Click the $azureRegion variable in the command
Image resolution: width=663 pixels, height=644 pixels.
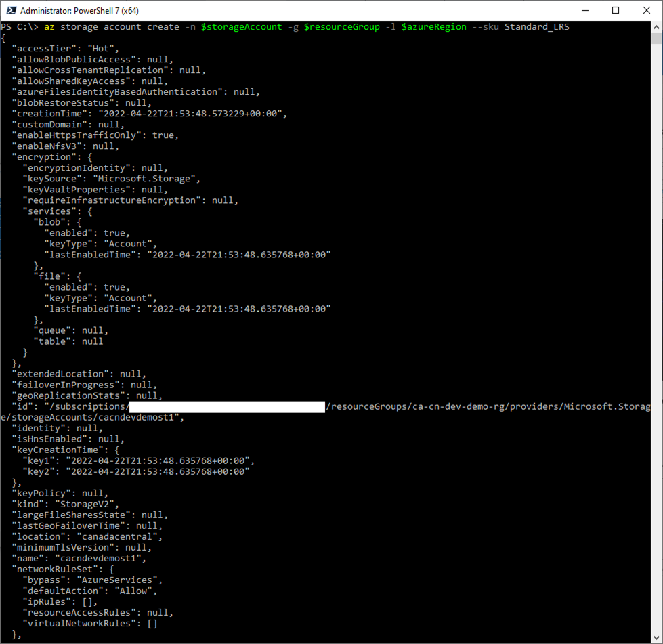433,27
